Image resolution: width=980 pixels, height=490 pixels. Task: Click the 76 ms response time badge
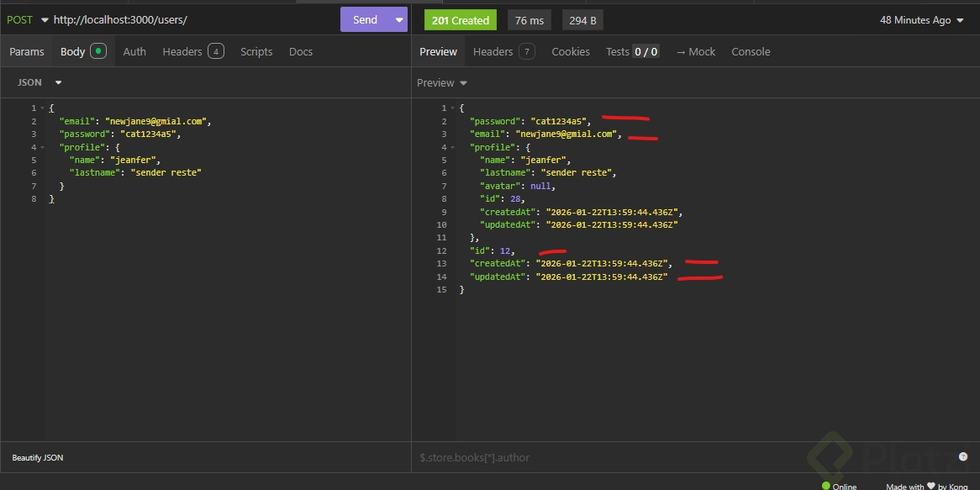tap(529, 20)
